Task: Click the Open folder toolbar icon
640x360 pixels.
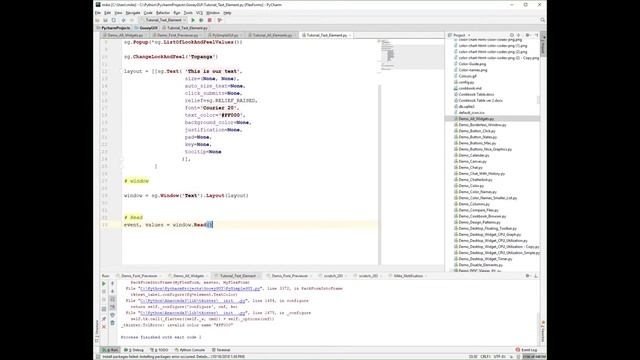Action: point(98,20)
